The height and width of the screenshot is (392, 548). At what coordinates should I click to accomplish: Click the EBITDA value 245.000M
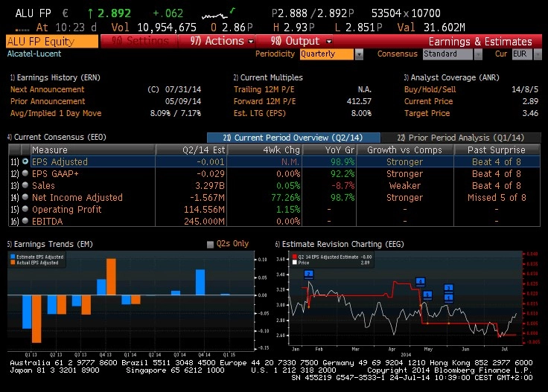[x=204, y=221]
